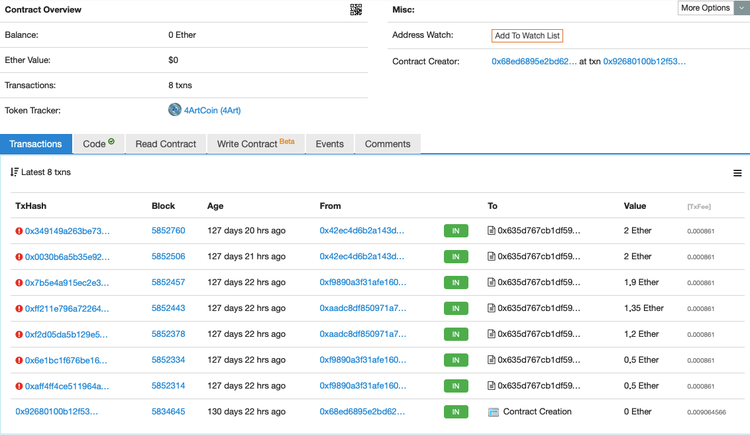This screenshot has width=750, height=435.
Task: Open block 5852457 link
Action: (168, 282)
